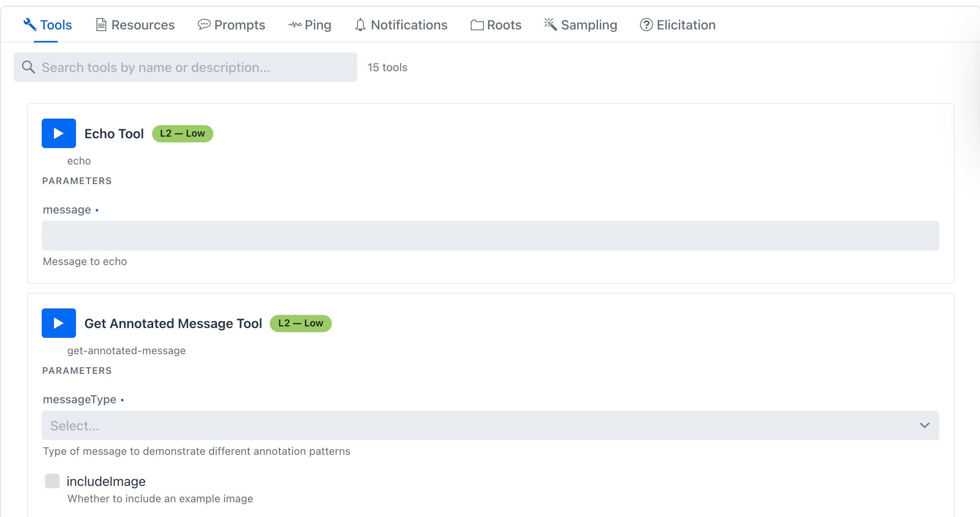Viewport: 980px width, 517px height.
Task: Click the messageType dropdown chevron
Action: pos(925,425)
